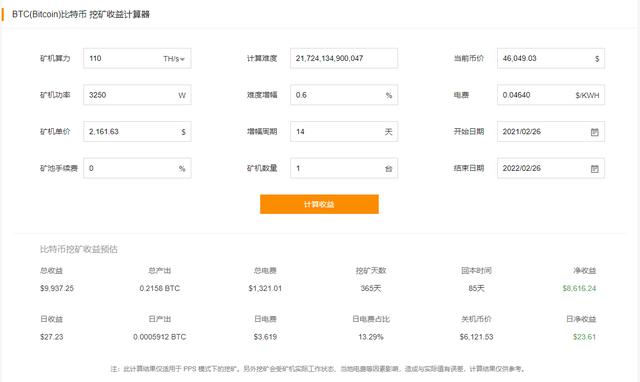Image resolution: width=640 pixels, height=382 pixels.
Task: Click daily output 0.0005912 BTC
Action: (x=160, y=337)
